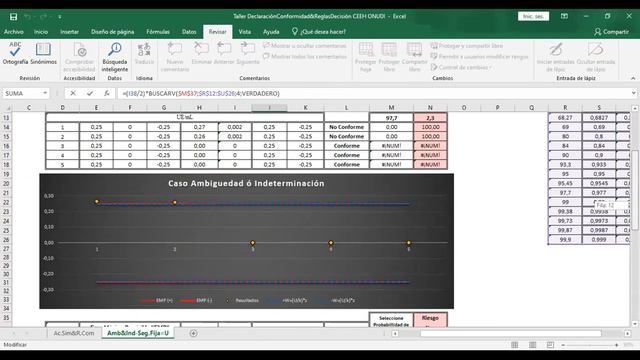Click the vertical scrollbar up arrow
Image resolution: width=640 pixels, height=360 pixels.
pos(635,108)
